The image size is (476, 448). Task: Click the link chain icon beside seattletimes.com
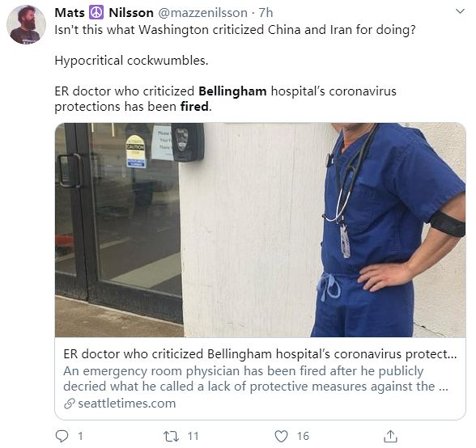[70, 404]
